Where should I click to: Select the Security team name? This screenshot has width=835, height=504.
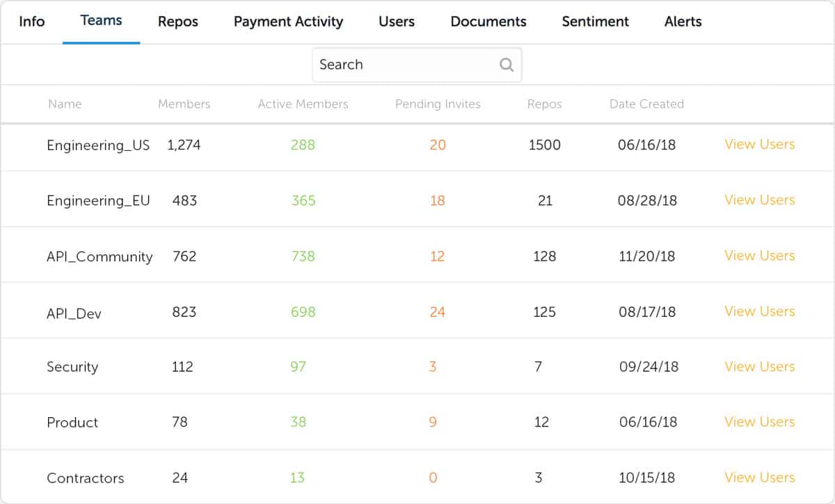coord(72,367)
